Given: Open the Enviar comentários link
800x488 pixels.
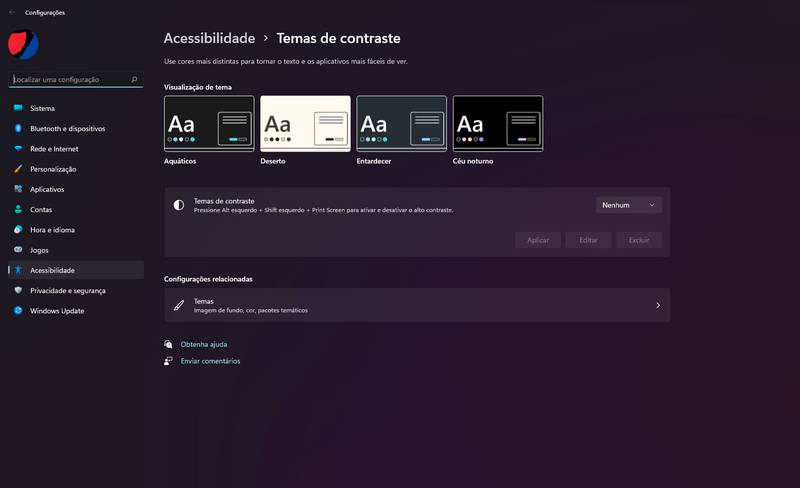Looking at the screenshot, I should 210,361.
